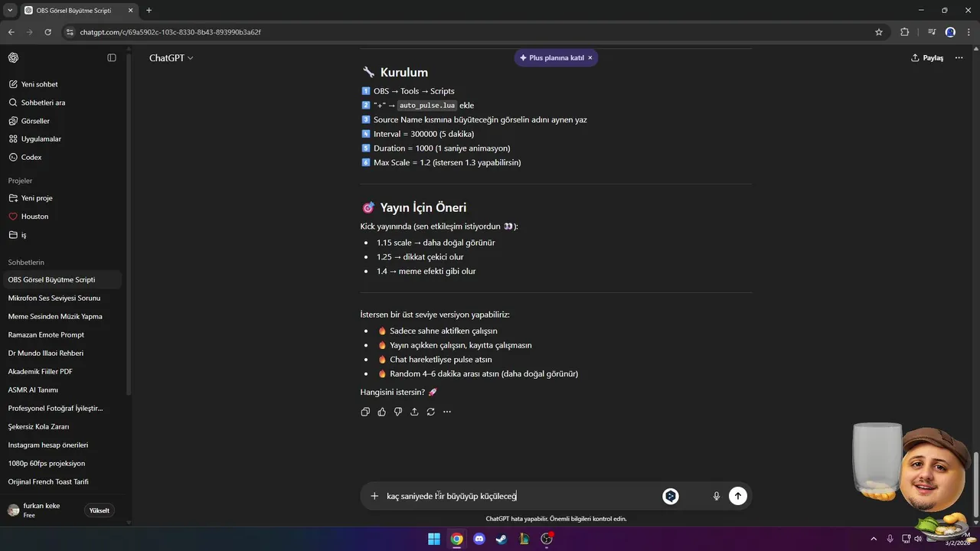This screenshot has height=551, width=980.
Task: Share the response with upload icon
Action: point(414,412)
